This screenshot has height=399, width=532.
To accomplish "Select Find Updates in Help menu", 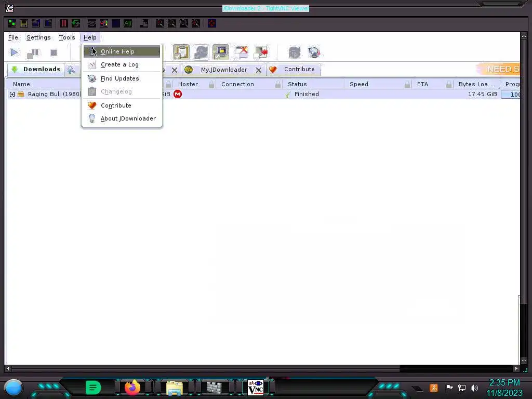I will pos(122,78).
